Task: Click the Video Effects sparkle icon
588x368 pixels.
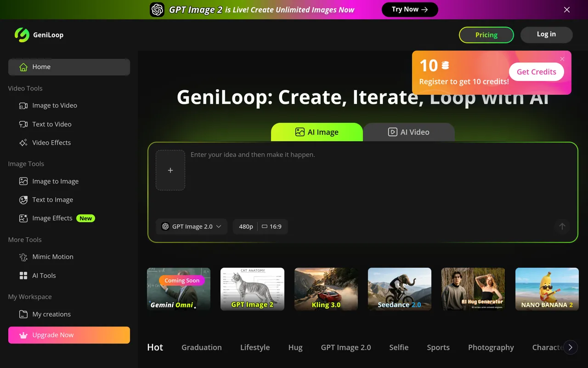Action: click(23, 143)
